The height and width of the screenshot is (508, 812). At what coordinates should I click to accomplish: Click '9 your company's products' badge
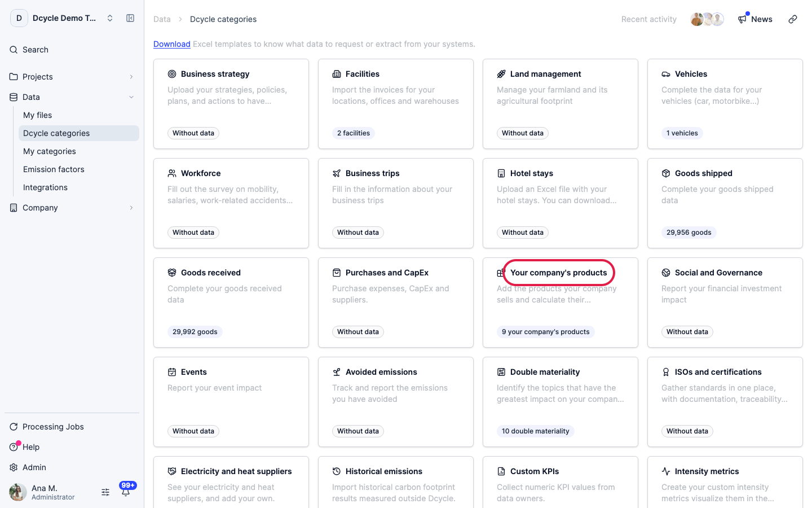tap(546, 332)
